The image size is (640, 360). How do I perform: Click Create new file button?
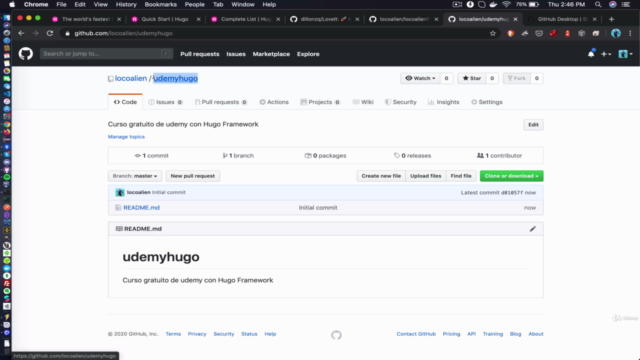[x=381, y=176]
